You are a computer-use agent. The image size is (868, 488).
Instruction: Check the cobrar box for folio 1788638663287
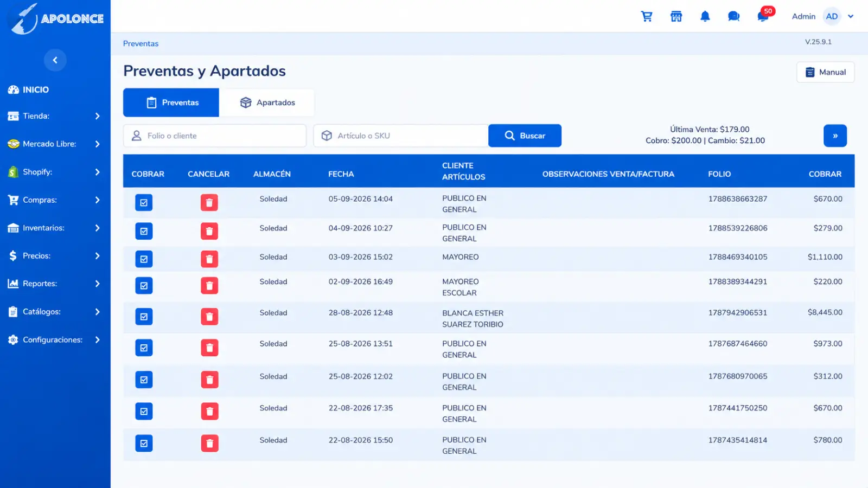coord(144,203)
